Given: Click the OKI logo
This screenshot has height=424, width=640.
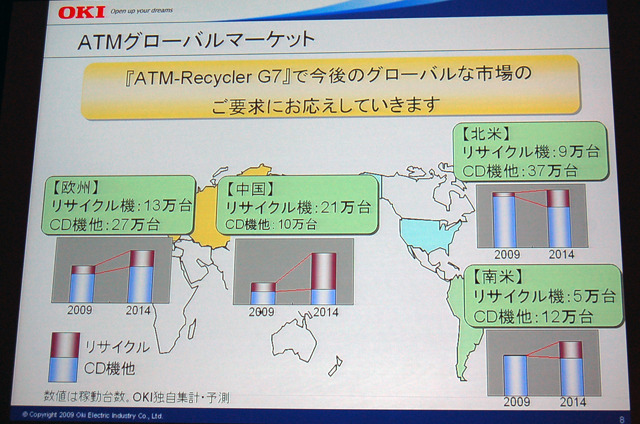Looking at the screenshot, I should click(x=82, y=12).
